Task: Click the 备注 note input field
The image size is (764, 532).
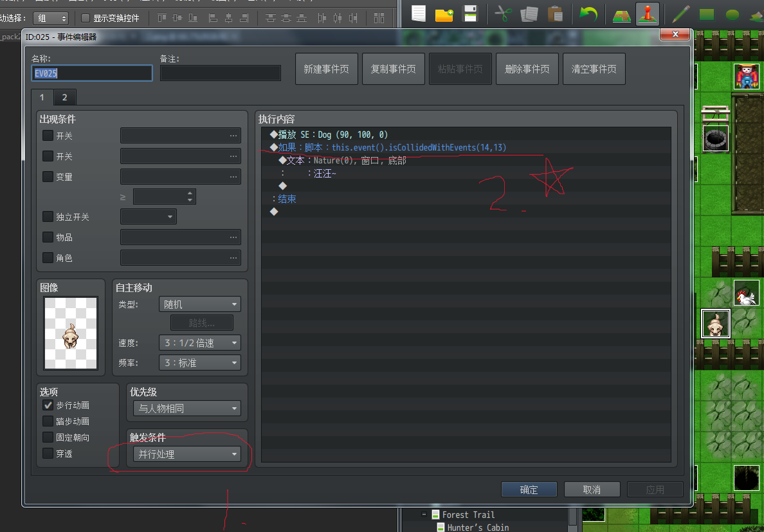Action: 220,73
